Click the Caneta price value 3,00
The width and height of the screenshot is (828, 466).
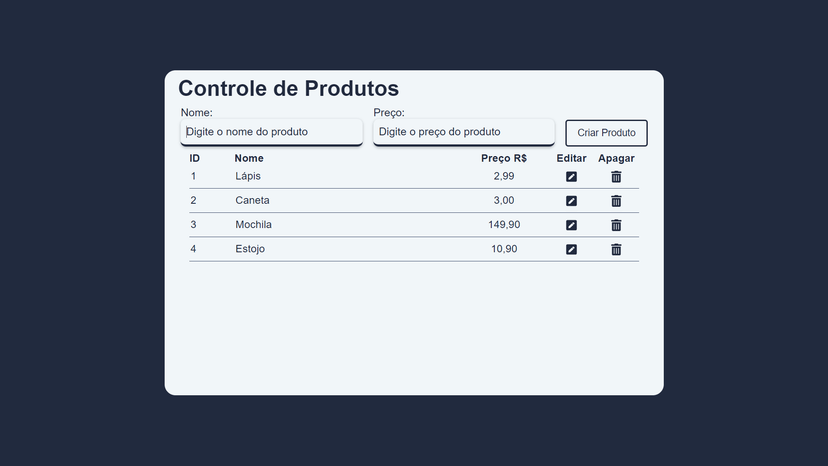[504, 200]
